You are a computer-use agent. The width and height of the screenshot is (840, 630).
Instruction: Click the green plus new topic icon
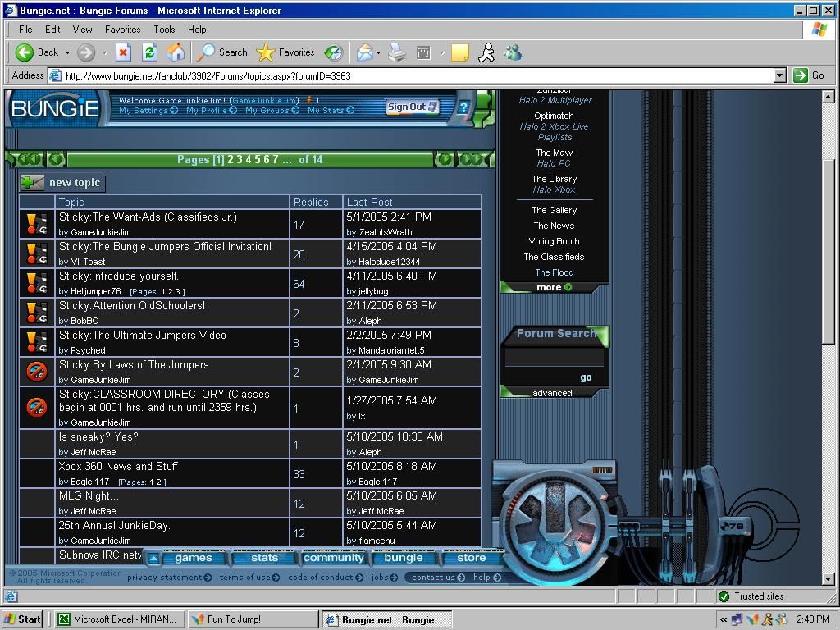[33, 183]
